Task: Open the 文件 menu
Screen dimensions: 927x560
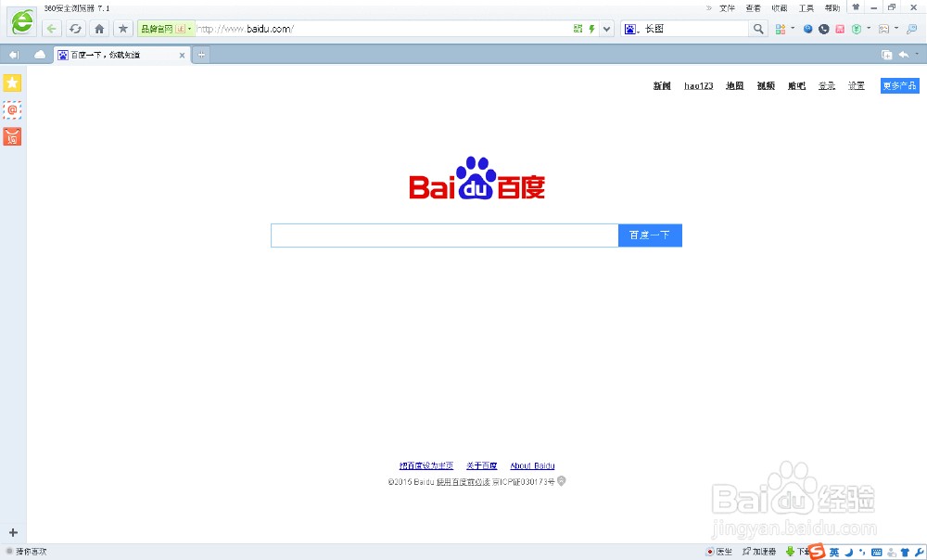Action: click(x=727, y=8)
